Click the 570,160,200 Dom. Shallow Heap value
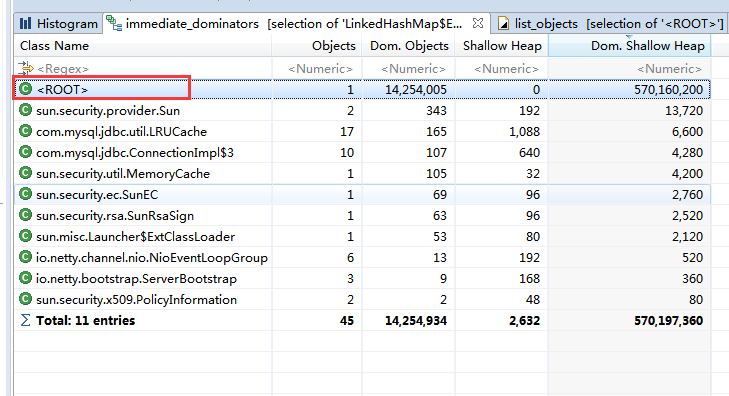The height and width of the screenshot is (396, 729). point(668,90)
